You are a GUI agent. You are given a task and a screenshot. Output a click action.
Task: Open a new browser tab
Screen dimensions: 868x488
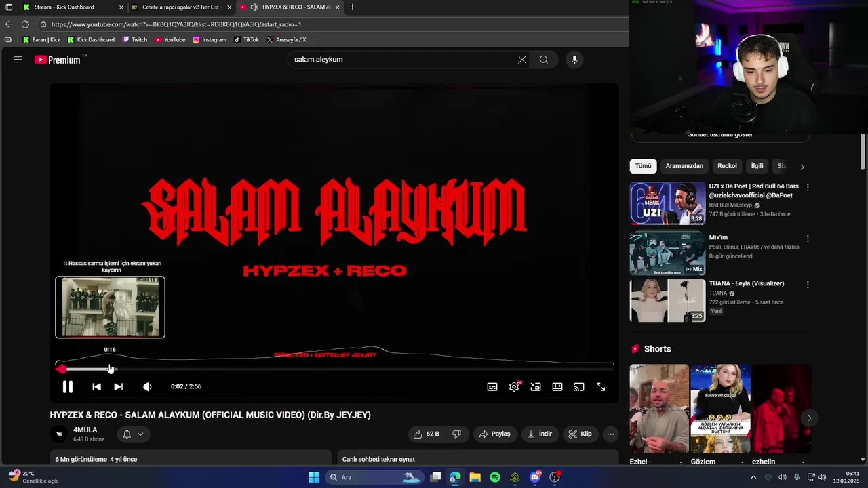352,7
